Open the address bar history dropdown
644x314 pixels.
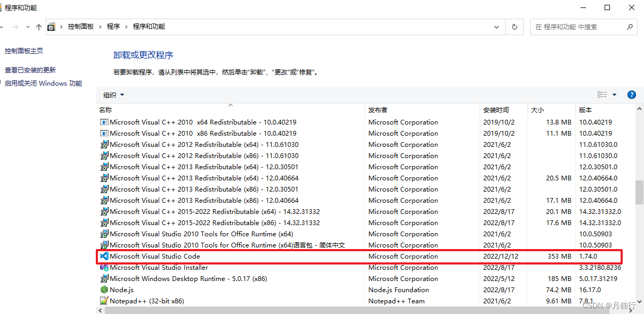pos(497,27)
